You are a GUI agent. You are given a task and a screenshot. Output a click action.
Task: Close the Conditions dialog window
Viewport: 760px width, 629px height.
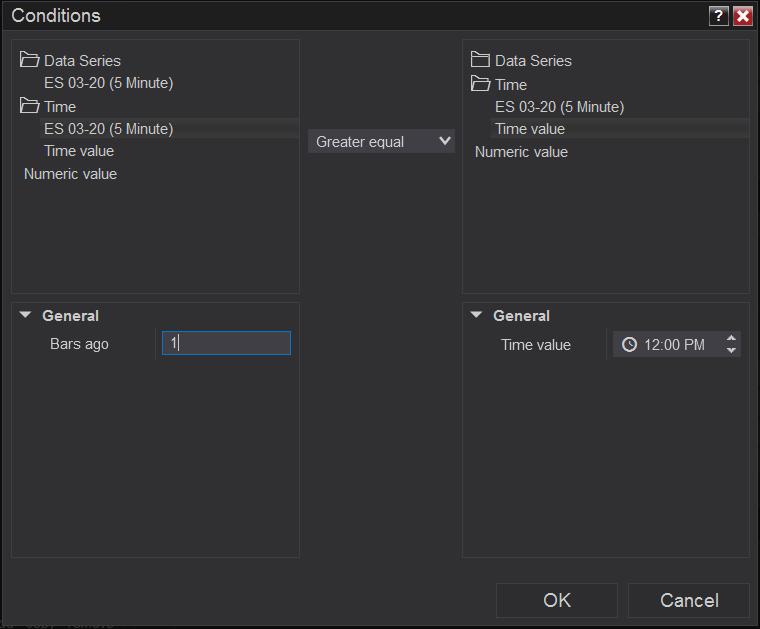point(742,16)
